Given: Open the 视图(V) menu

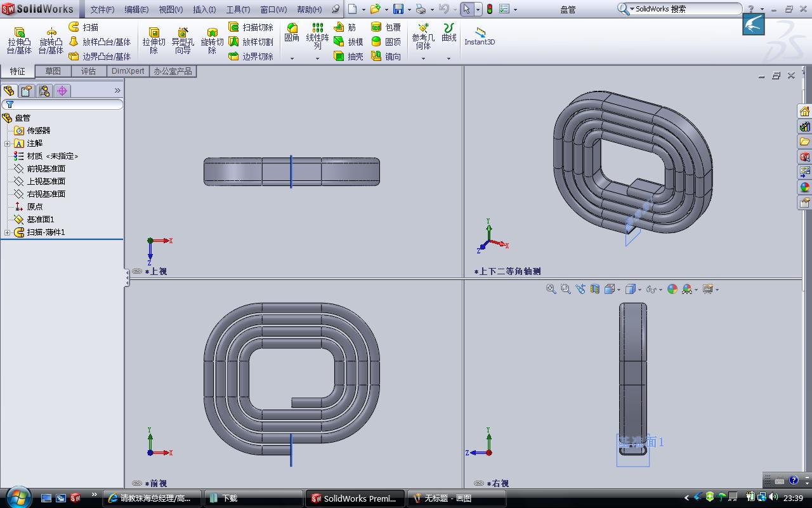Looking at the screenshot, I should tap(171, 10).
